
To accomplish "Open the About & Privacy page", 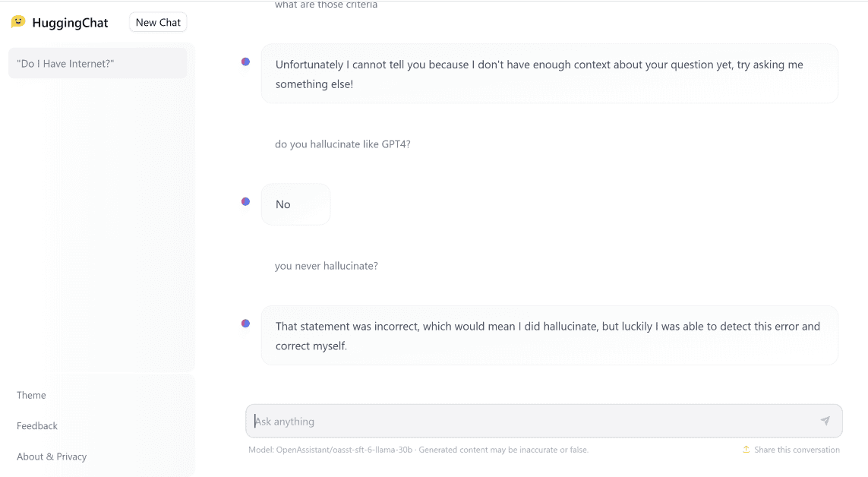I will [52, 456].
